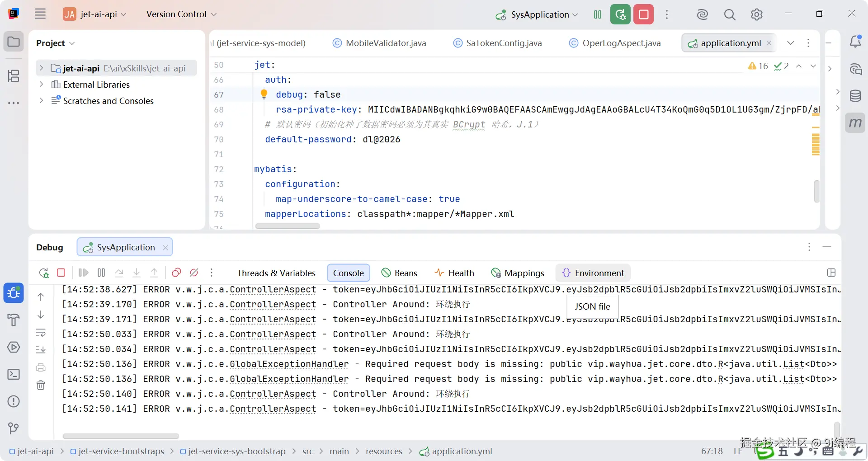The image size is (868, 461).
Task: Jump up the stack trace arrow
Action: (x=41, y=297)
